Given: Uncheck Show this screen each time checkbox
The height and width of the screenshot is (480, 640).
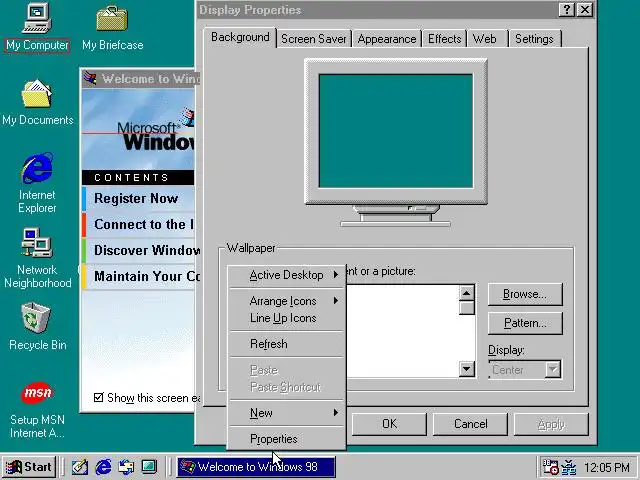Looking at the screenshot, I should pyautogui.click(x=98, y=398).
